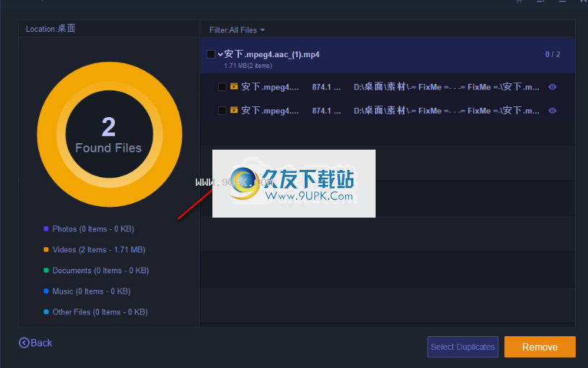Select the upper row file name 安下.mpeg4....
The width and height of the screenshot is (588, 368).
coord(270,87)
